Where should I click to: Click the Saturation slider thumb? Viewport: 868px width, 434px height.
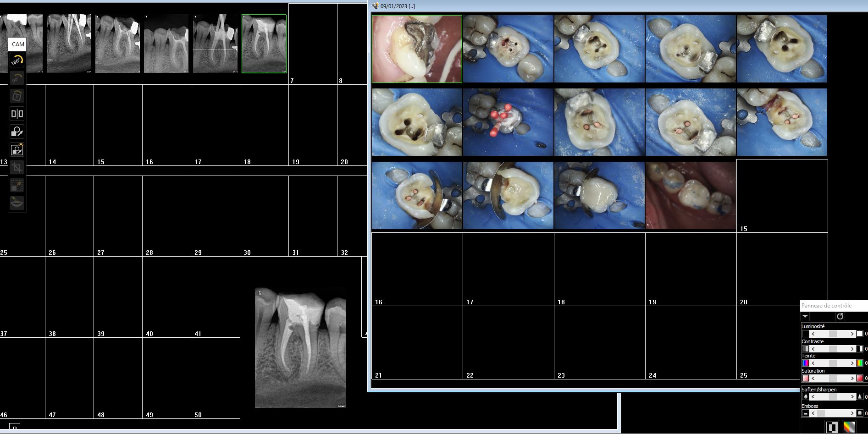833,379
